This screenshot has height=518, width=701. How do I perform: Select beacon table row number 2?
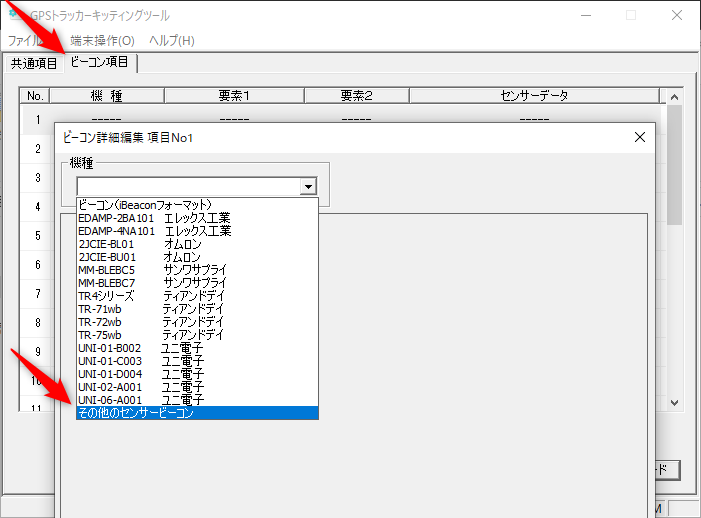[x=38, y=149]
